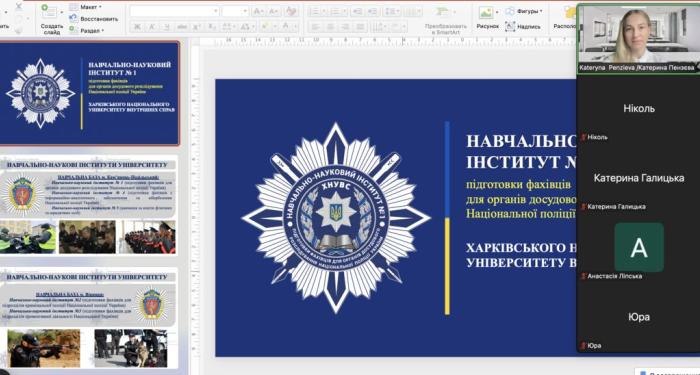Open the Рисунок dropdown arrow

click(x=497, y=12)
